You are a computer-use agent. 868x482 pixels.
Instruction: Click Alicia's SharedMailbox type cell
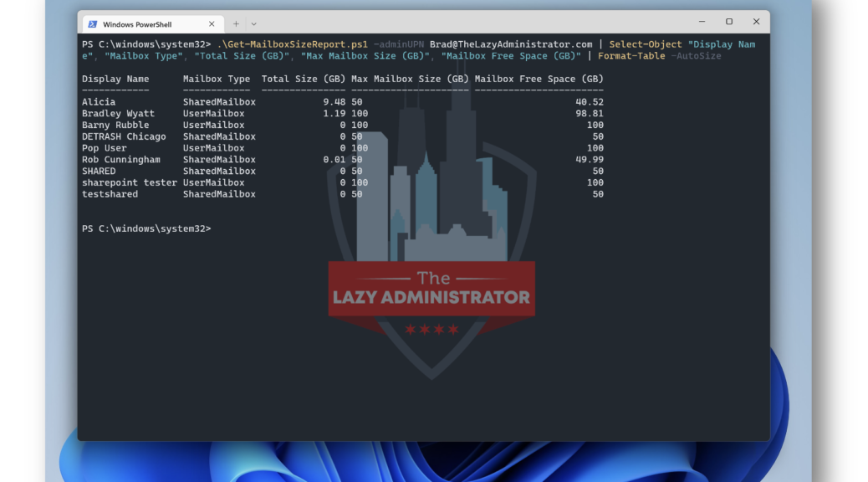(x=219, y=102)
